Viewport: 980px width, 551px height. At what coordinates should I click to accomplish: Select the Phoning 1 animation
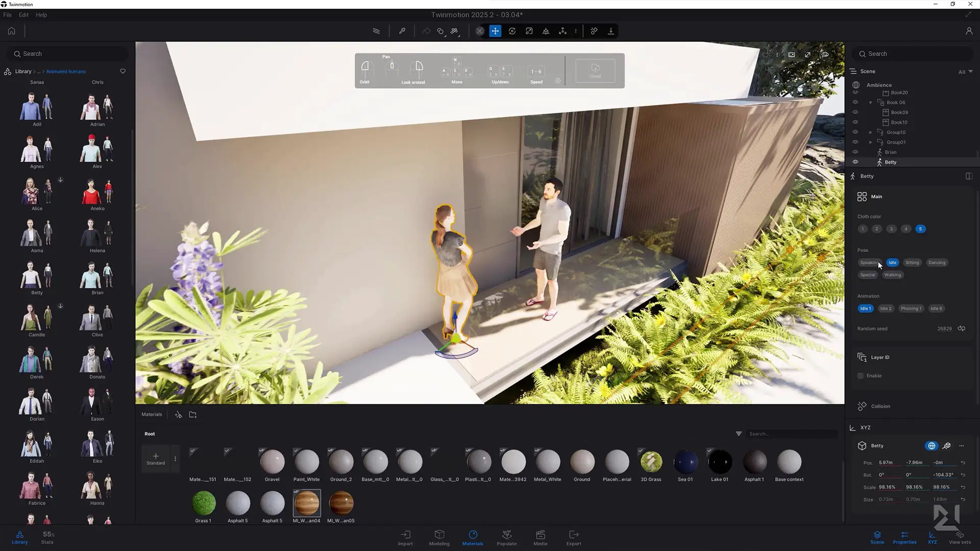point(911,309)
